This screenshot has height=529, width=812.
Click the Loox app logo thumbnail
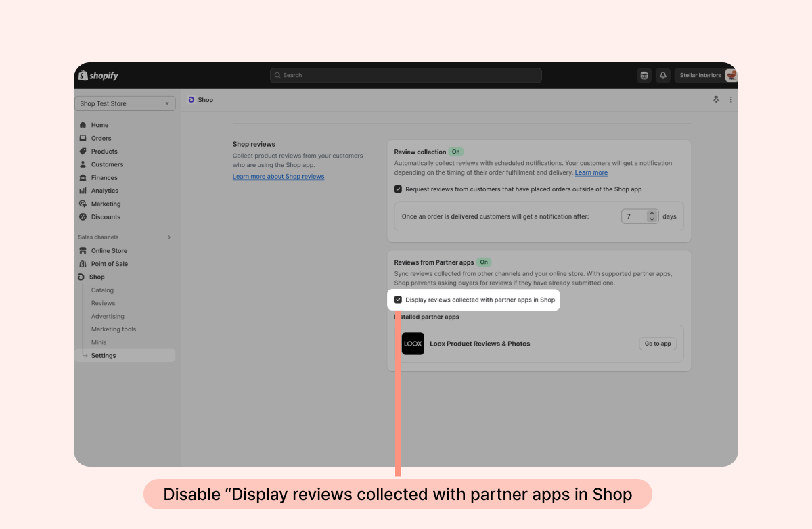coord(413,344)
